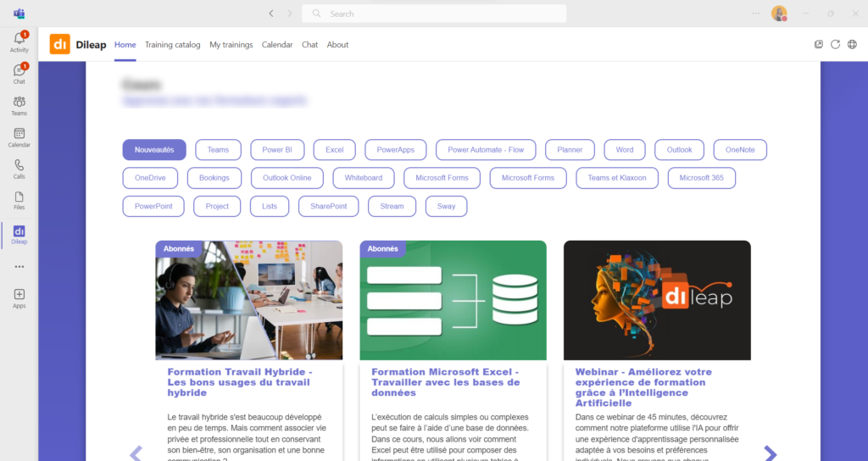Filter courses by Project
The height and width of the screenshot is (461, 868).
(x=217, y=207)
